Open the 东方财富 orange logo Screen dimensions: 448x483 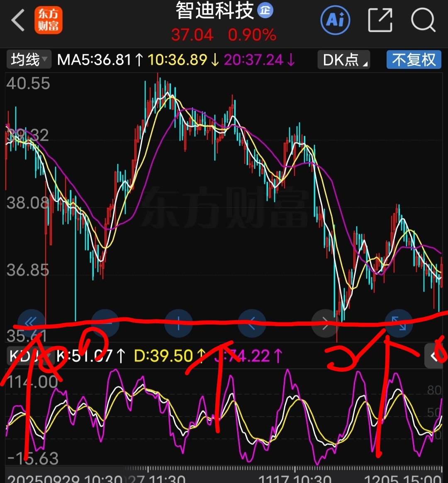pos(49,20)
